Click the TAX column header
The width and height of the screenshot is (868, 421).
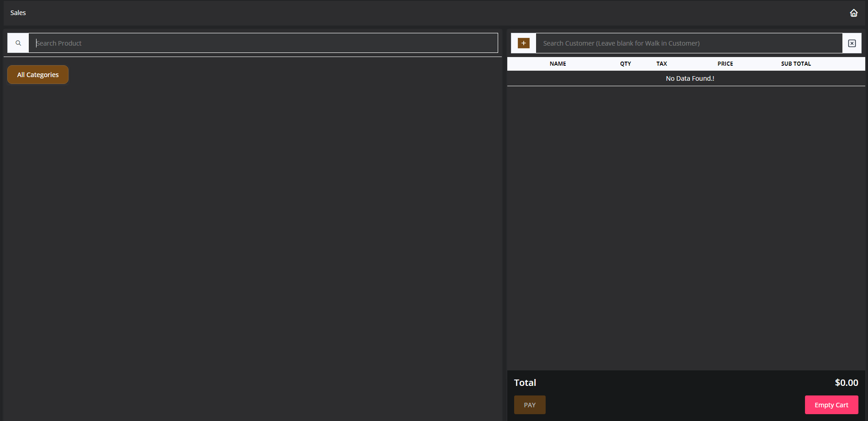[661, 64]
